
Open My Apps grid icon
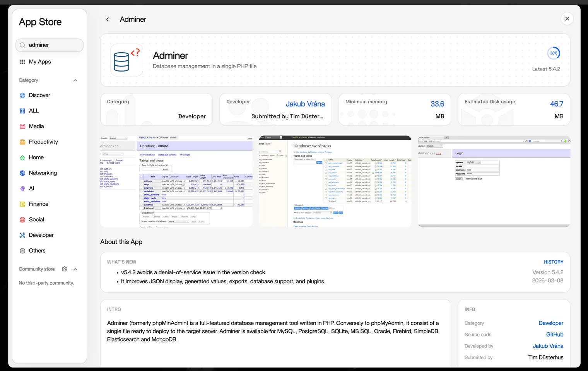pyautogui.click(x=22, y=62)
